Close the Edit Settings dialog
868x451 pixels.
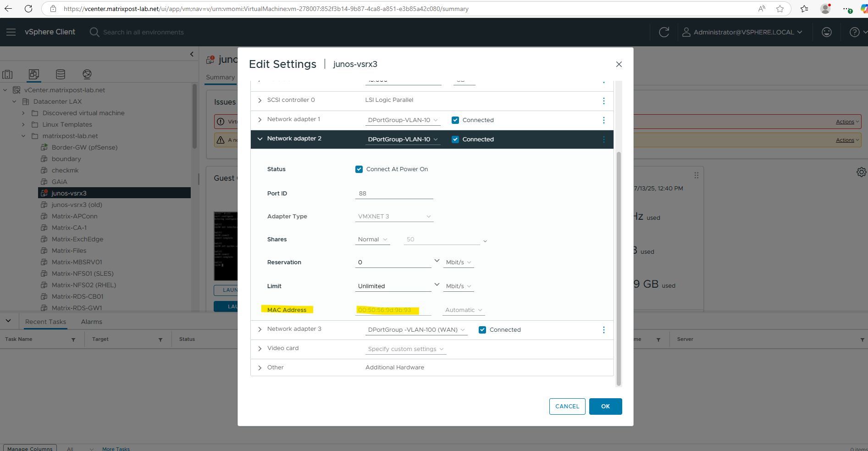(x=619, y=64)
